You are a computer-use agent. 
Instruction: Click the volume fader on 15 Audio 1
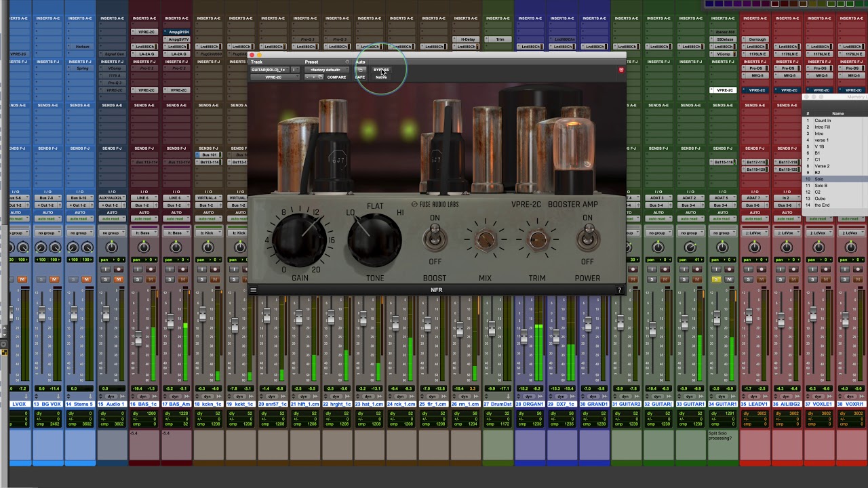point(106,314)
